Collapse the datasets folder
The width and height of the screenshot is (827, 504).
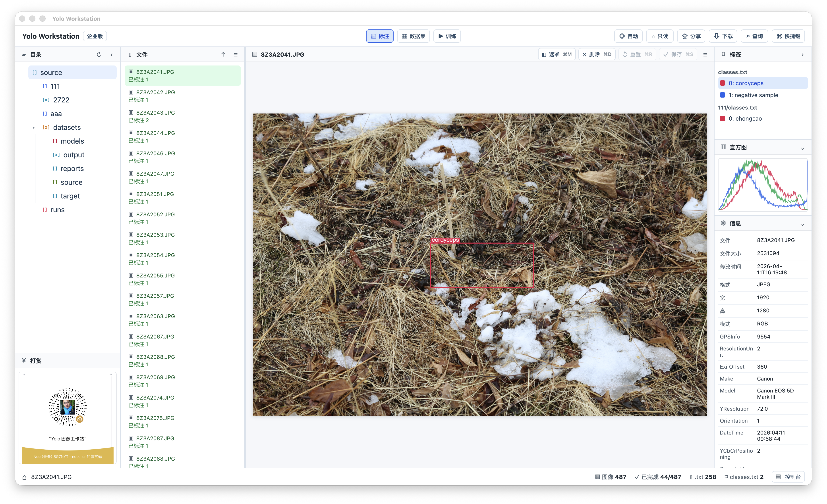click(x=34, y=127)
